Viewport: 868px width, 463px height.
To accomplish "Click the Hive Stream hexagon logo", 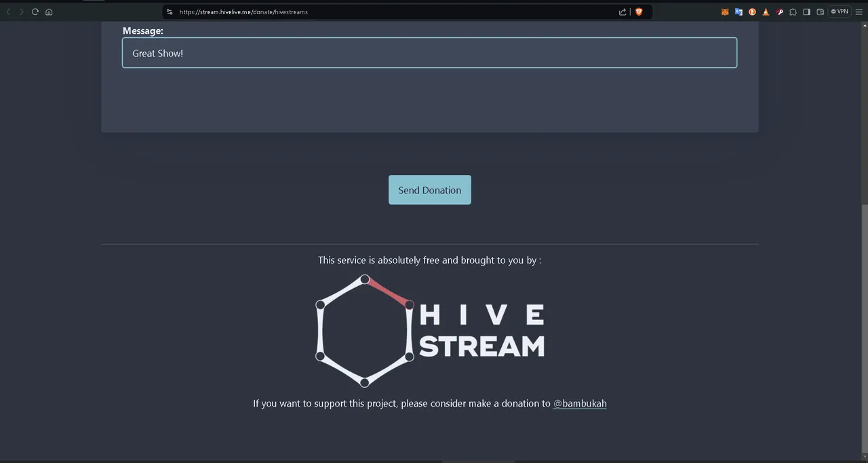I will tap(430, 331).
